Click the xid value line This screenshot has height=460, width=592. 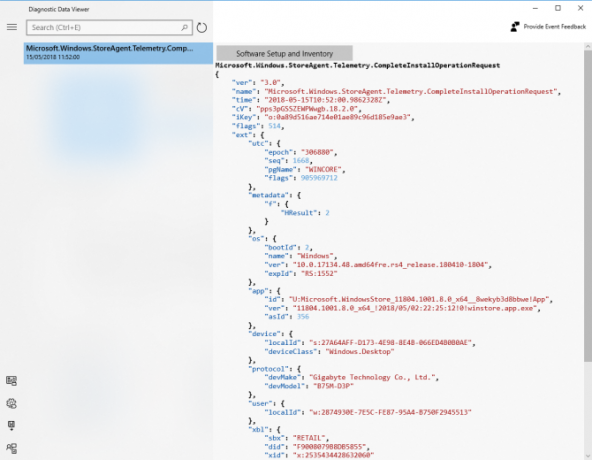319,455
